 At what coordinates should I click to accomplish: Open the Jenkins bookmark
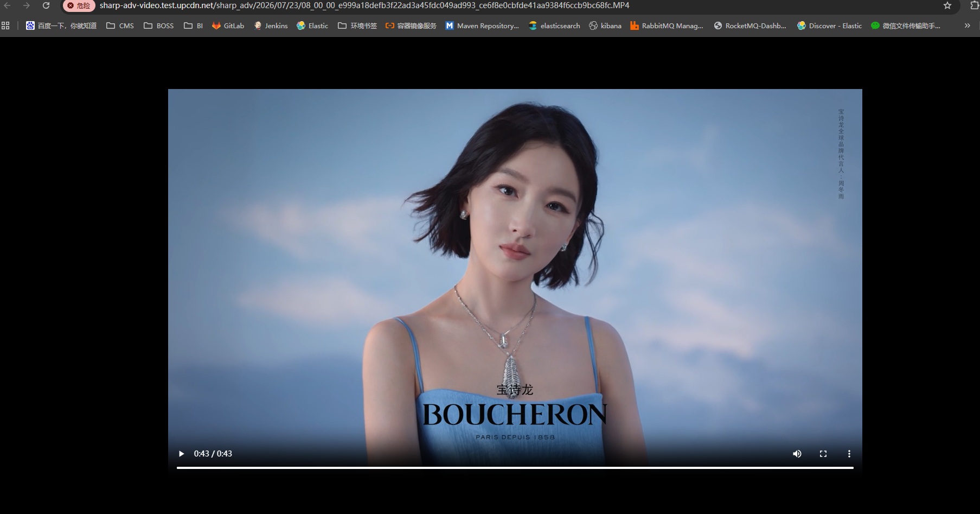pyautogui.click(x=271, y=26)
